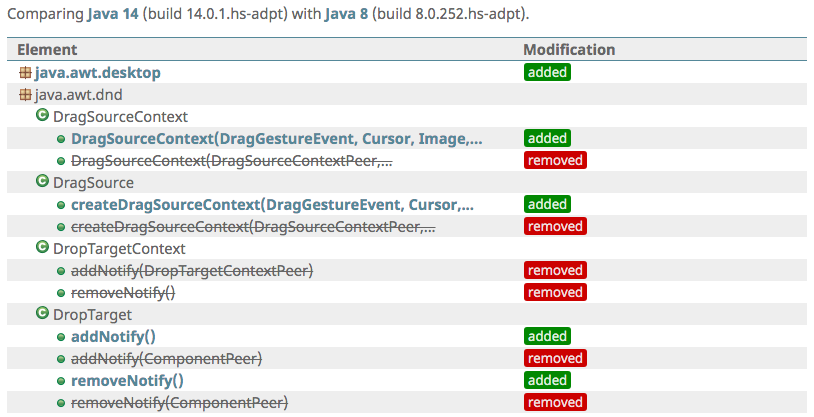This screenshot has width=814, height=417.
Task: Select the DropTarget class row
Action: click(407, 314)
